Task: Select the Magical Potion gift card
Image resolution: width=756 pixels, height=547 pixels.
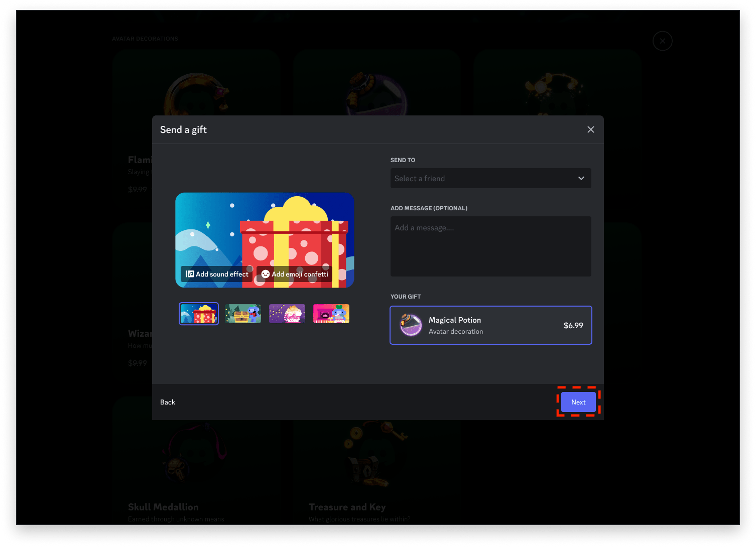Action: point(490,325)
